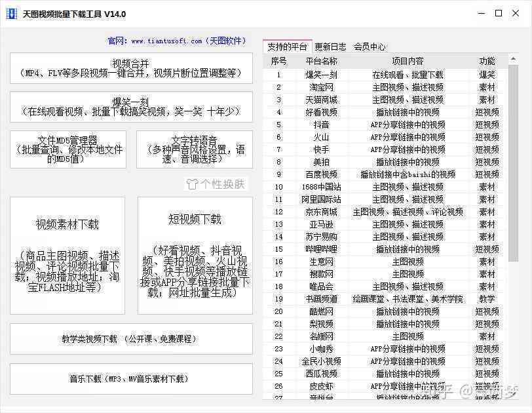Select the 淘宝网 platform row
This screenshot has width=532, height=413.
coord(385,87)
